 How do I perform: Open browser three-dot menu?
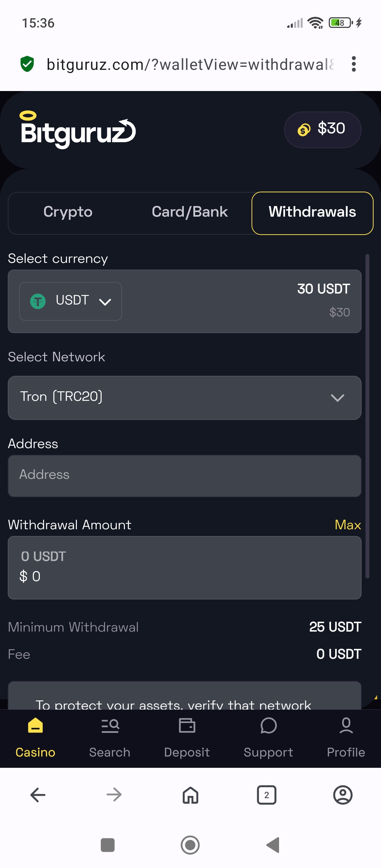pos(353,64)
